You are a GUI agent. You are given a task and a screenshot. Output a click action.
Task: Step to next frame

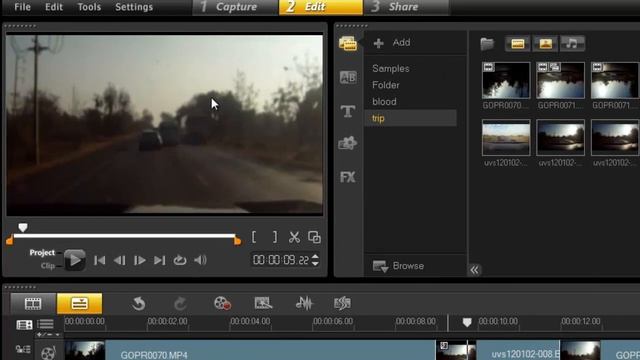(140, 260)
